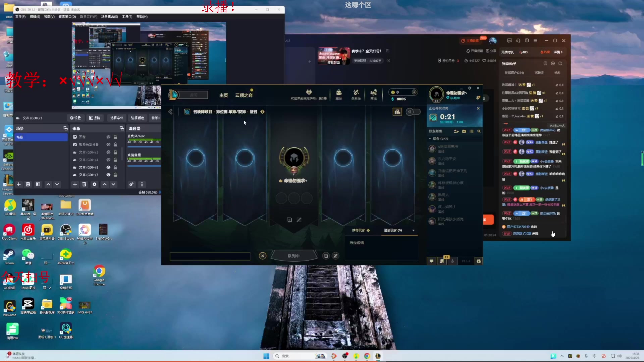Search friends with magnifier icon
This screenshot has width=644, height=362.
(479, 131)
